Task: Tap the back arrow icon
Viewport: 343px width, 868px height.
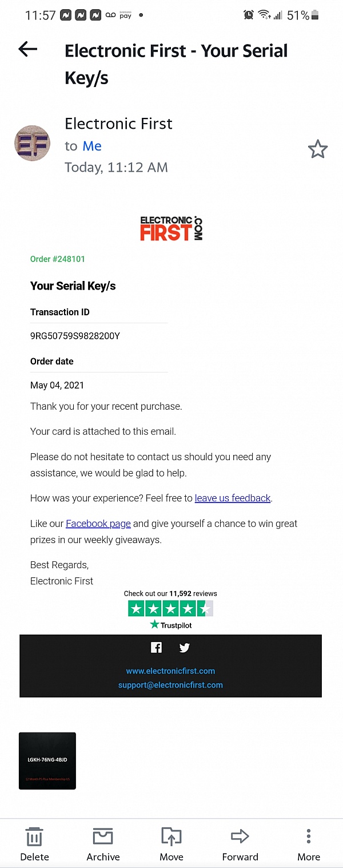Action: tap(27, 50)
